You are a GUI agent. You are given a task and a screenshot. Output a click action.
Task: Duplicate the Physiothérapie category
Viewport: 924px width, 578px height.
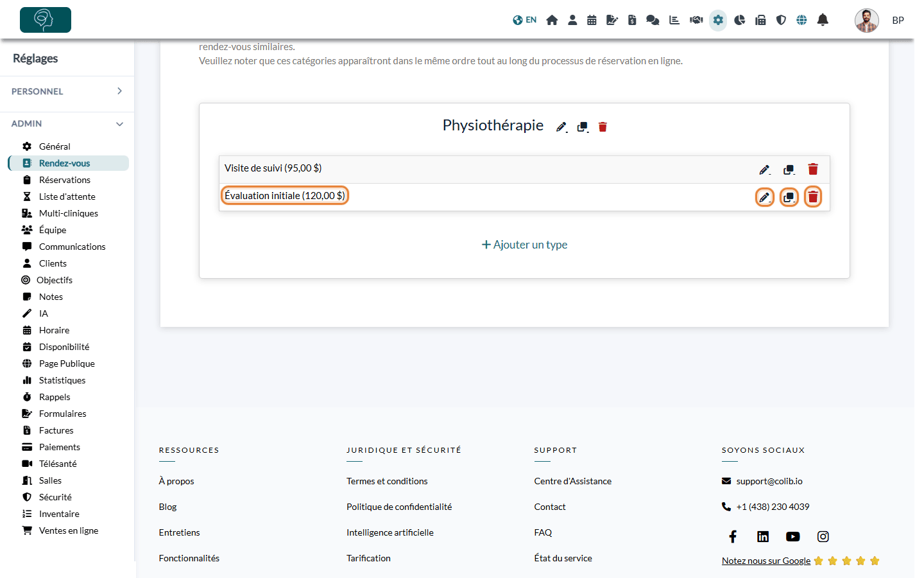tap(583, 127)
